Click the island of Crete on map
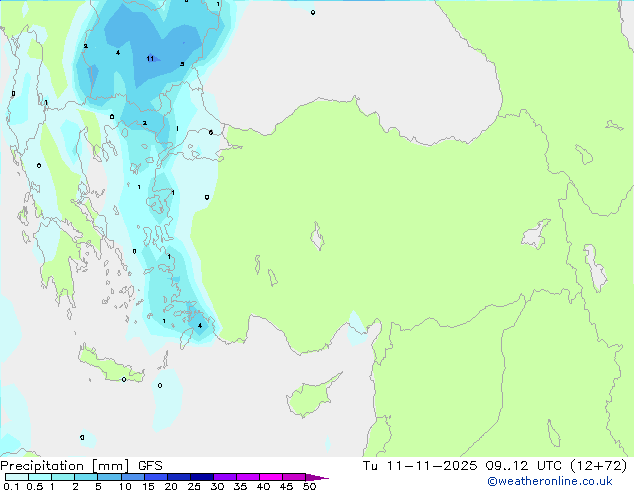634x490 pixels. pyautogui.click(x=111, y=365)
